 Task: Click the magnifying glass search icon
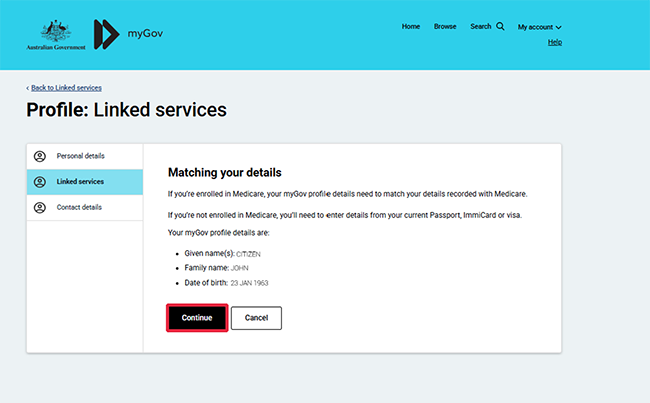pos(501,27)
